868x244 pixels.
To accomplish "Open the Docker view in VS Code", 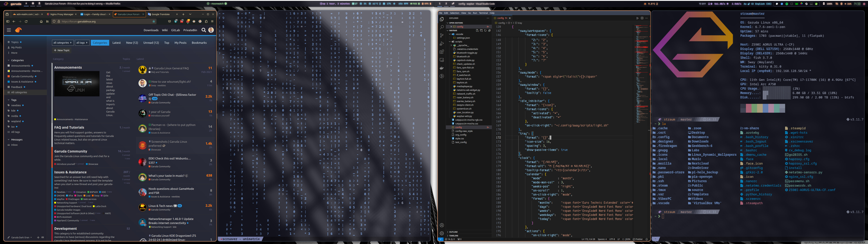I will point(442,68).
